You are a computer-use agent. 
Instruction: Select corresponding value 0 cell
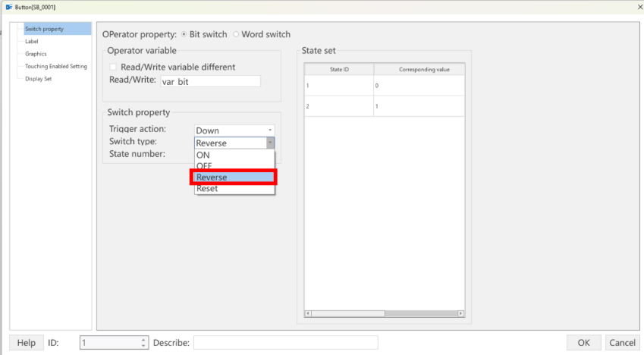tap(419, 86)
